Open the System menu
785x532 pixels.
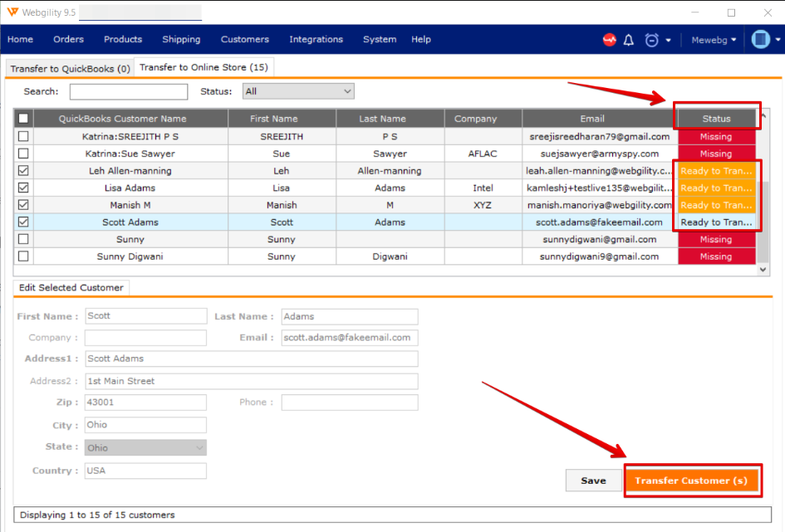380,40
